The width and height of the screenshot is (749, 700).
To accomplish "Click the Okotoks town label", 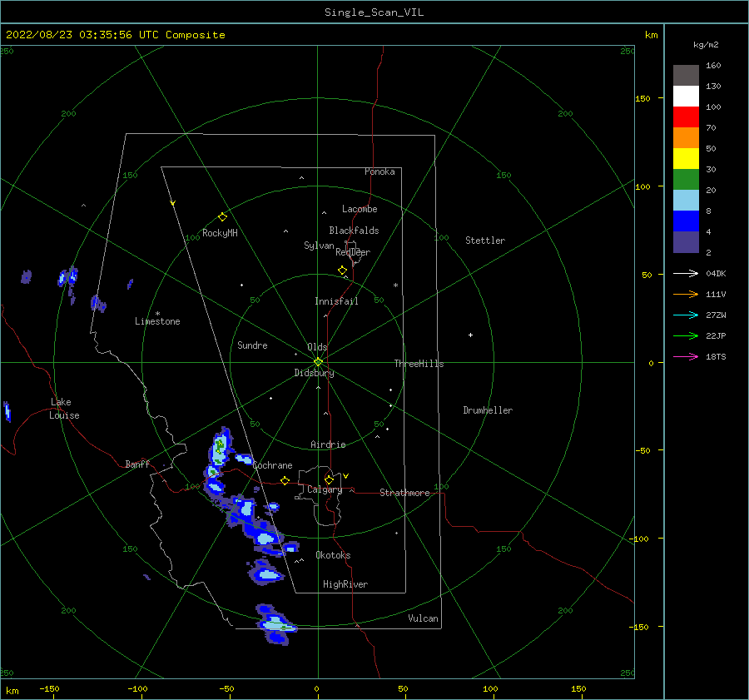I will (333, 555).
